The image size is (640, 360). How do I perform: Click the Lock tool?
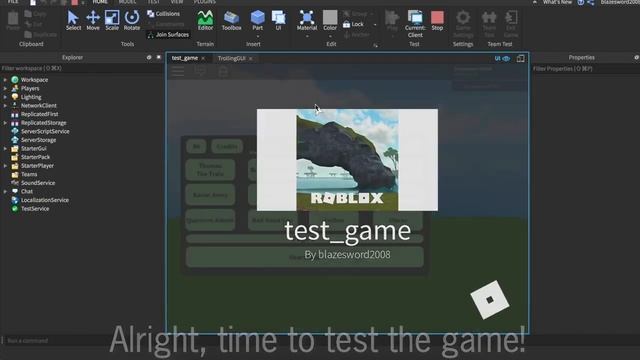point(353,24)
